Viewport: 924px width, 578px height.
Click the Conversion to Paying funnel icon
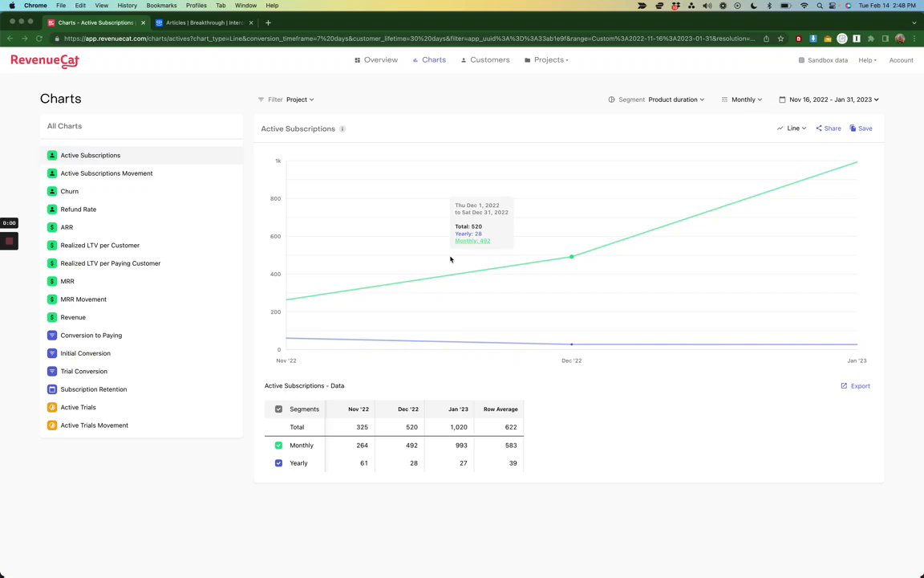[52, 335]
